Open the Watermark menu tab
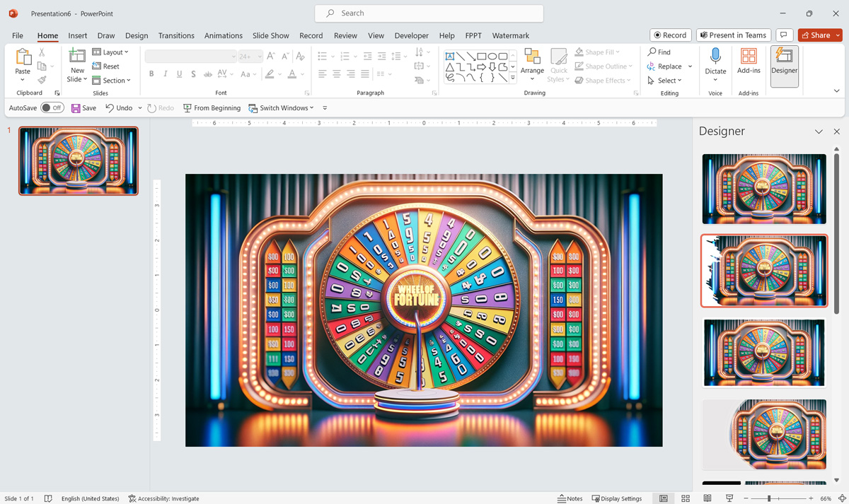The height and width of the screenshot is (504, 849). click(510, 35)
